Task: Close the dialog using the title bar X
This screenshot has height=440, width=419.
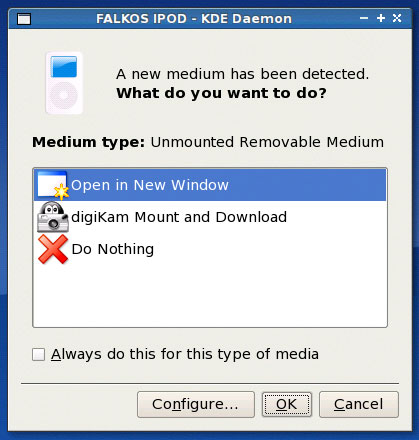Action: 397,18
